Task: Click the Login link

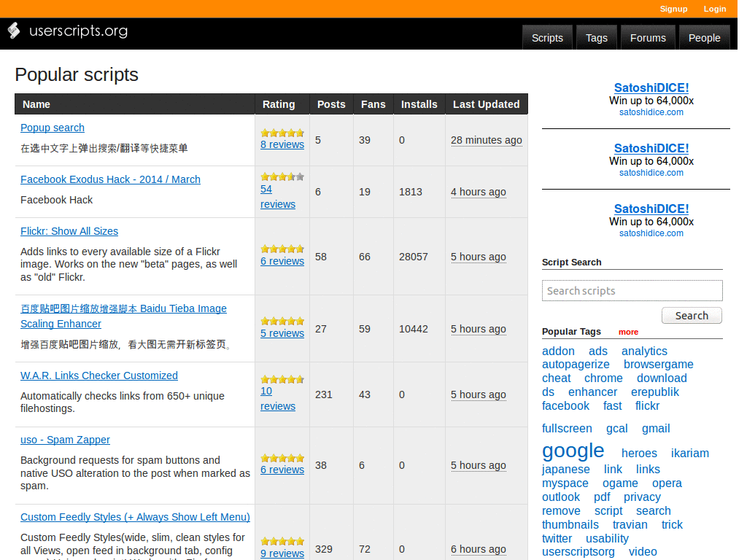Action: pos(714,9)
